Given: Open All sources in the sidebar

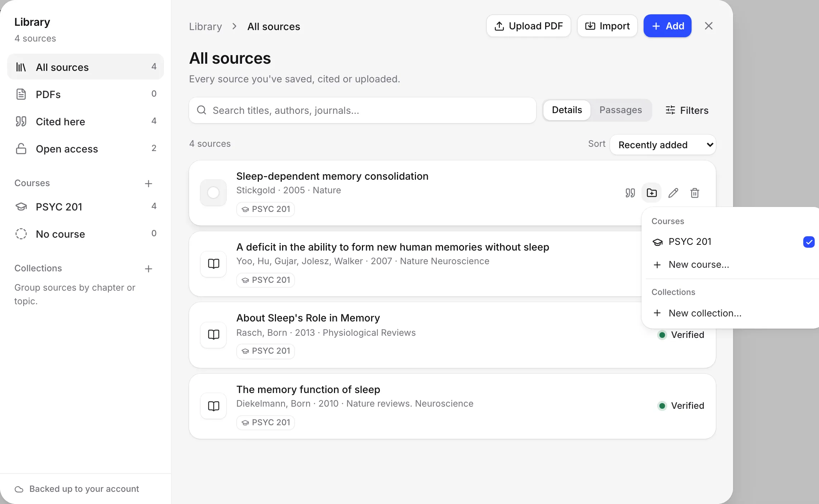Looking at the screenshot, I should pos(86,67).
